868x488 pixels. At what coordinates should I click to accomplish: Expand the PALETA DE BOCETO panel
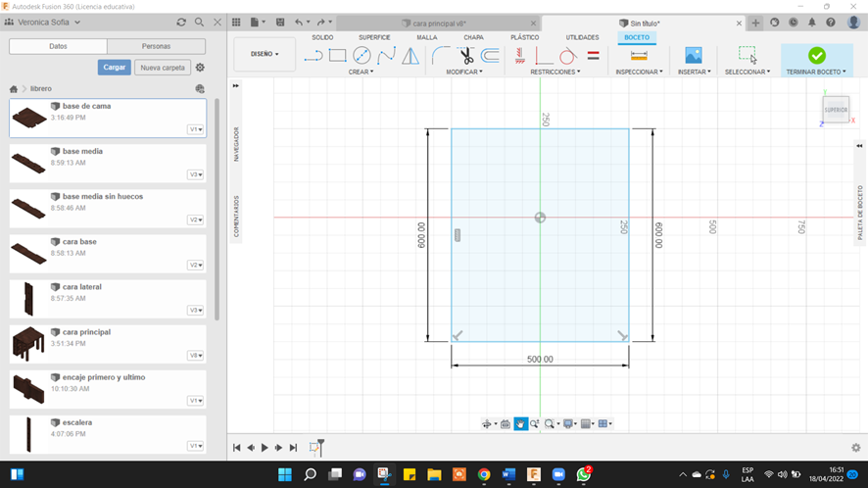pos(859,146)
